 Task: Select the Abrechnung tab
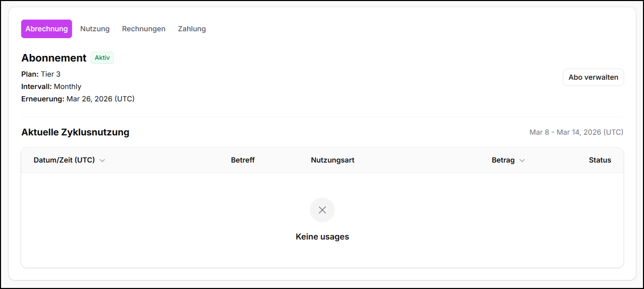tap(46, 29)
